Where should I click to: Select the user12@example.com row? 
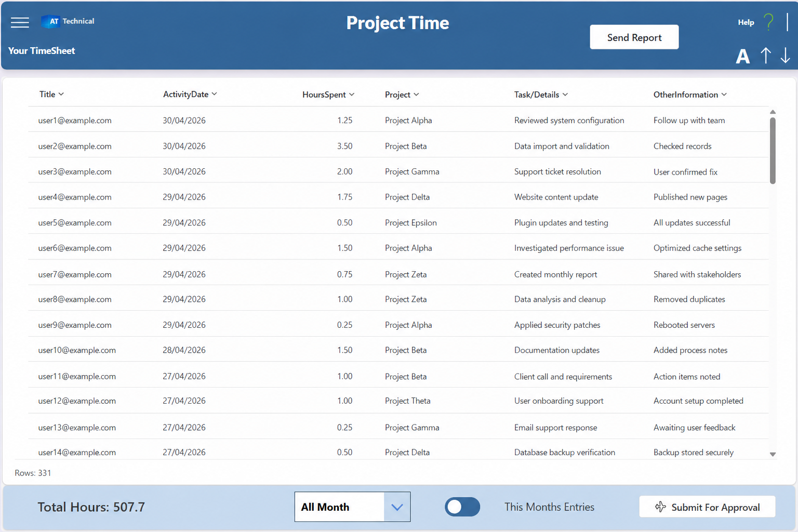pos(398,401)
